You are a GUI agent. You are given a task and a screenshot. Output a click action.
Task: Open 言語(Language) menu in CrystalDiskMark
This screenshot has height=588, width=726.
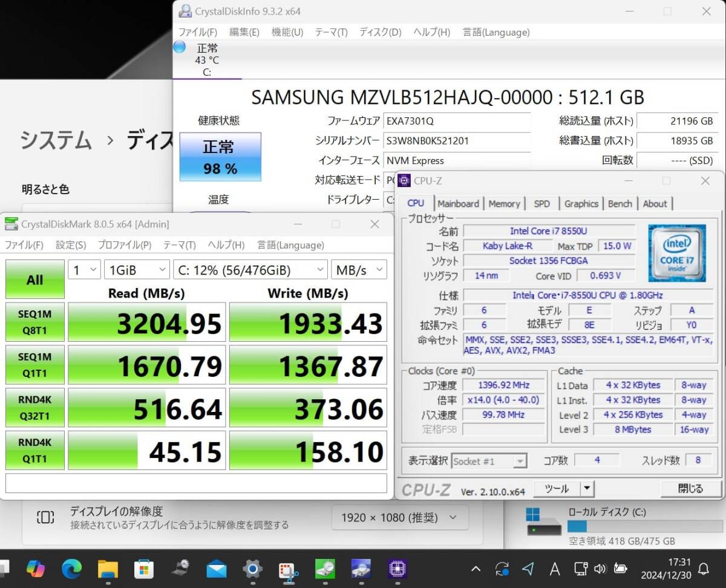click(290, 245)
